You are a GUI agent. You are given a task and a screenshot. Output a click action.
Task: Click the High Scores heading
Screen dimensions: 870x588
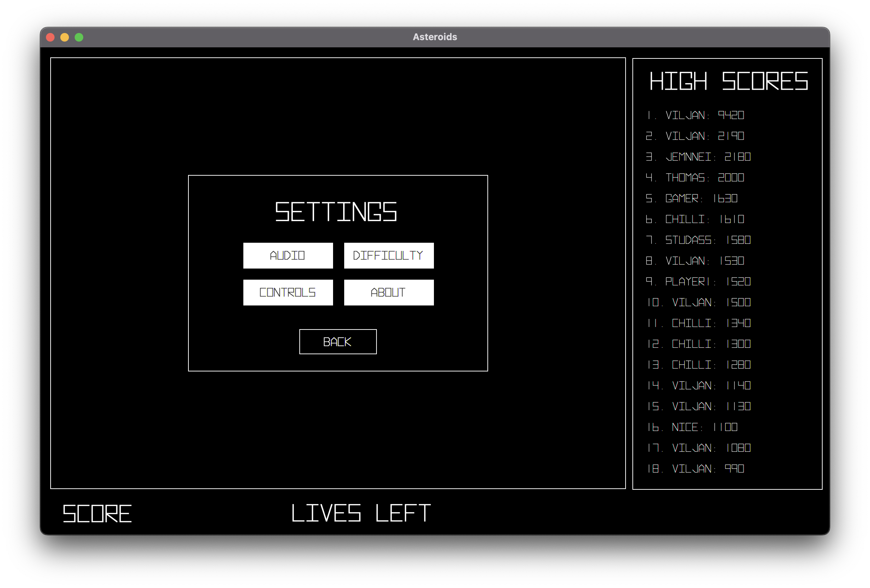728,81
